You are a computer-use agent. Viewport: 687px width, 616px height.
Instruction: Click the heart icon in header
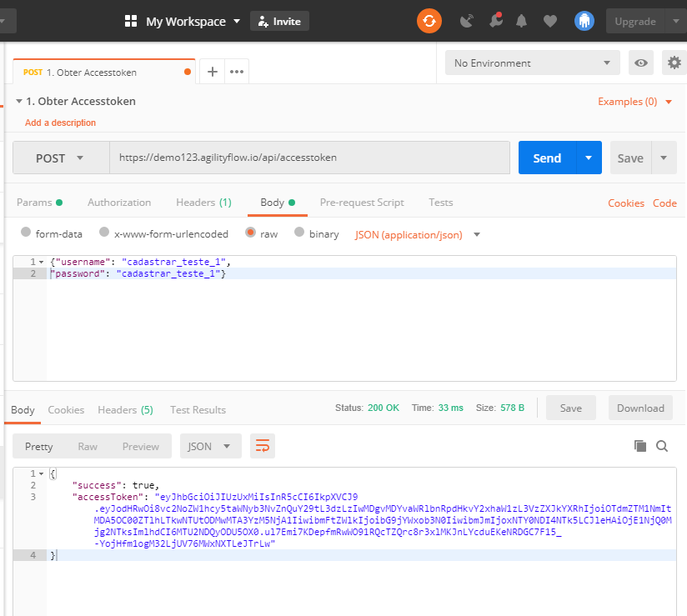click(x=550, y=21)
